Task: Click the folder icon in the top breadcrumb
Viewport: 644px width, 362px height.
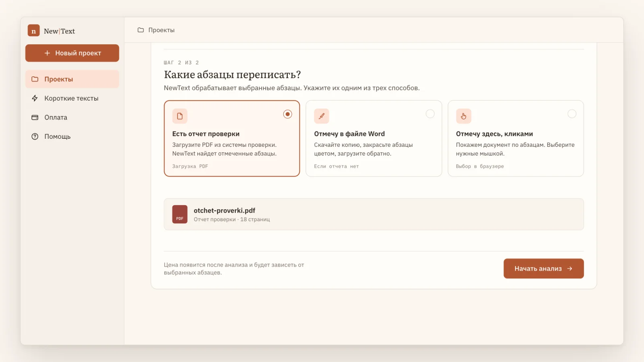Action: (x=140, y=30)
